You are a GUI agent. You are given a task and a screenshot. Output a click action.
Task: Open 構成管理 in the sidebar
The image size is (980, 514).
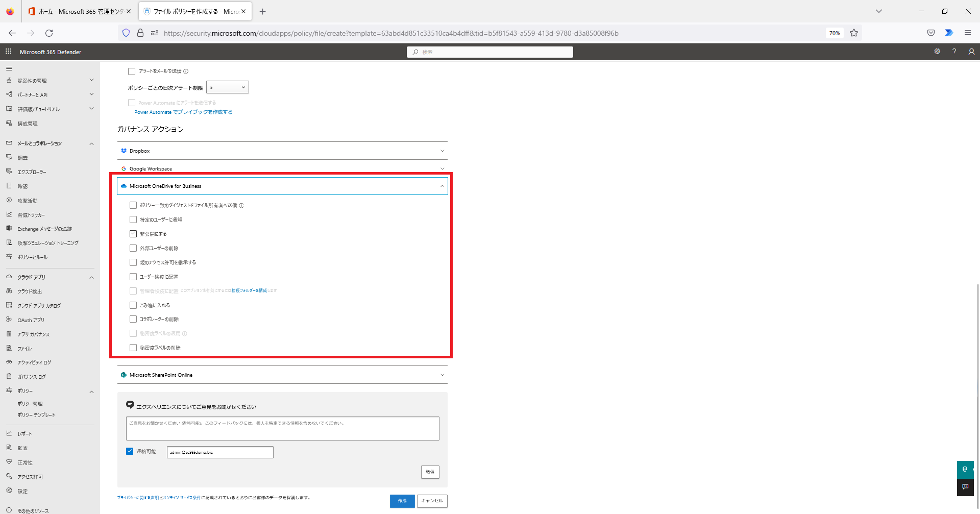[28, 124]
